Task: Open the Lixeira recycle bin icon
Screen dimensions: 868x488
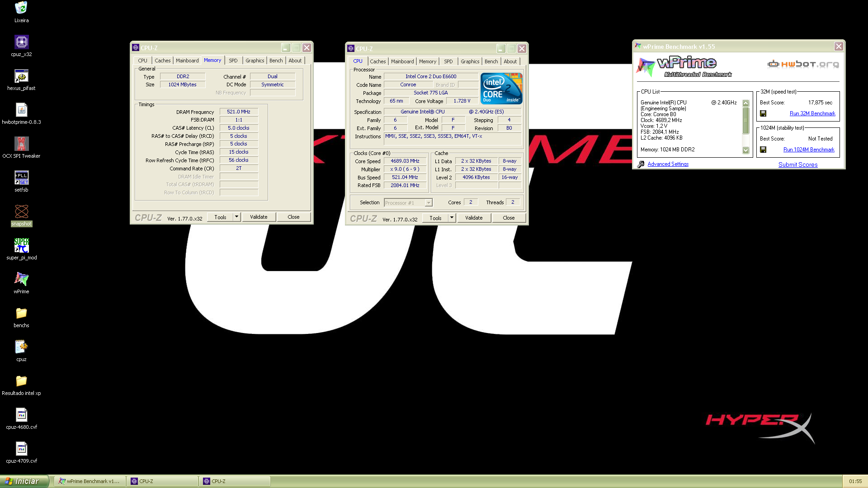Action: [21, 8]
